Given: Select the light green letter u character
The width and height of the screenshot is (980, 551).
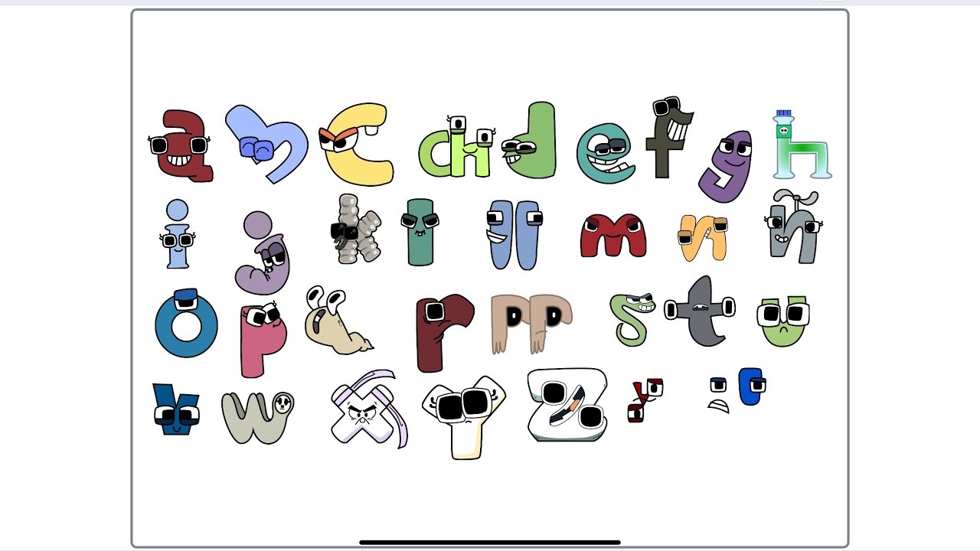Looking at the screenshot, I should [x=783, y=321].
